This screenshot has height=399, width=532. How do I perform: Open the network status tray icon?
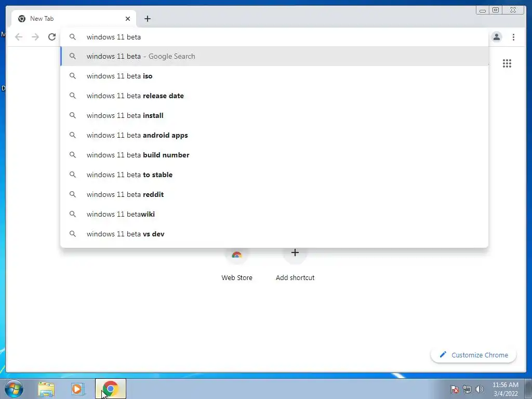pyautogui.click(x=467, y=389)
